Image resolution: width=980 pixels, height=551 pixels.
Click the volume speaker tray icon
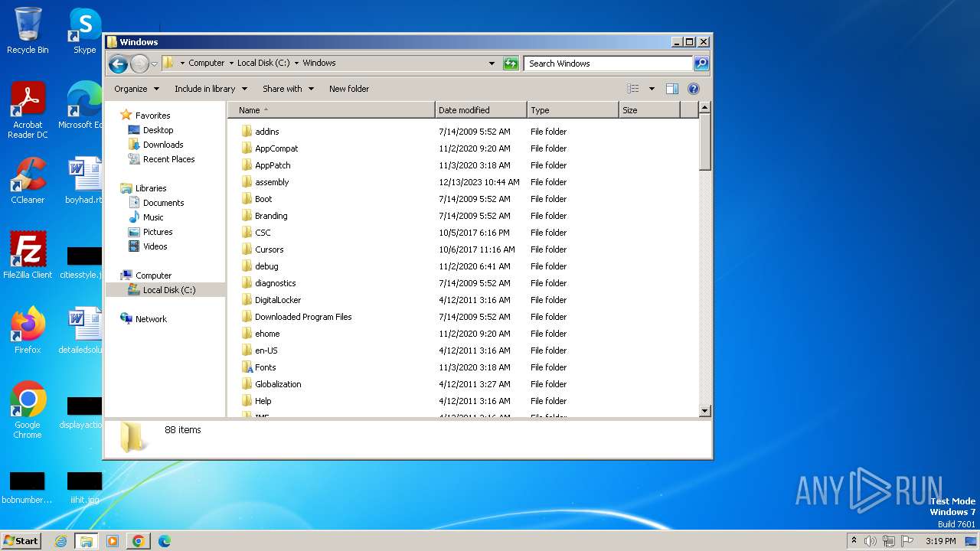(x=870, y=541)
